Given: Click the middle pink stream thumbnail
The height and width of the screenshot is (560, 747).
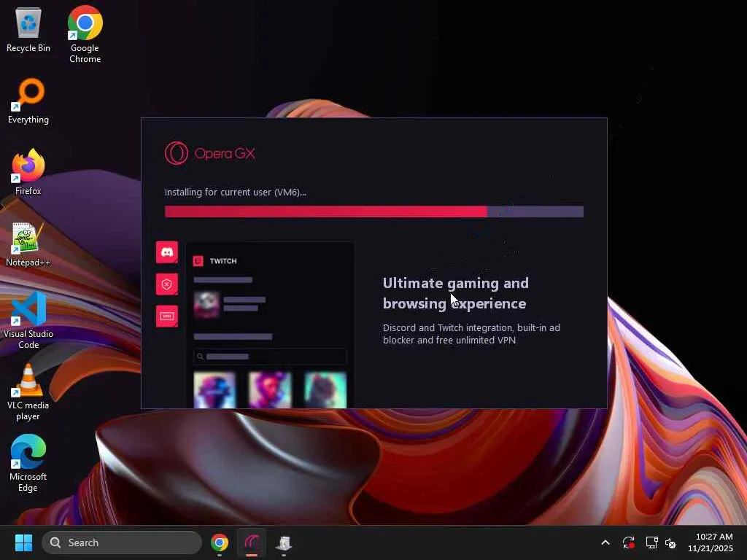Looking at the screenshot, I should coord(270,390).
